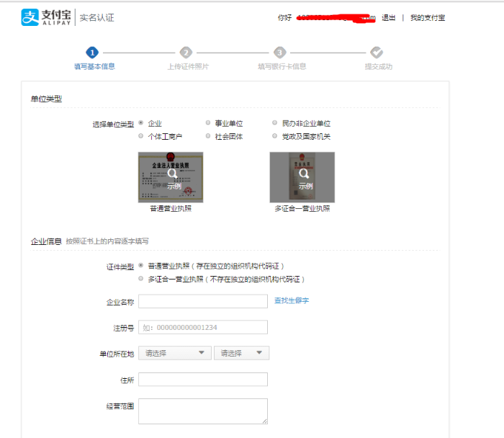Click the 你好 greeting text
This screenshot has width=504, height=438.
click(285, 18)
